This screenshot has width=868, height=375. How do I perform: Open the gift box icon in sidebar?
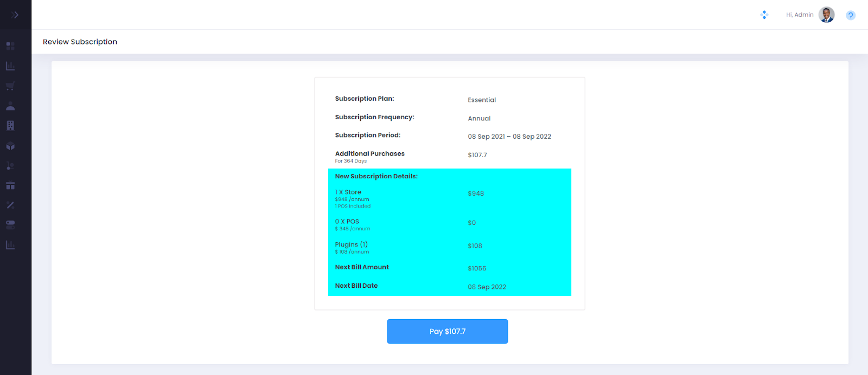tap(10, 185)
